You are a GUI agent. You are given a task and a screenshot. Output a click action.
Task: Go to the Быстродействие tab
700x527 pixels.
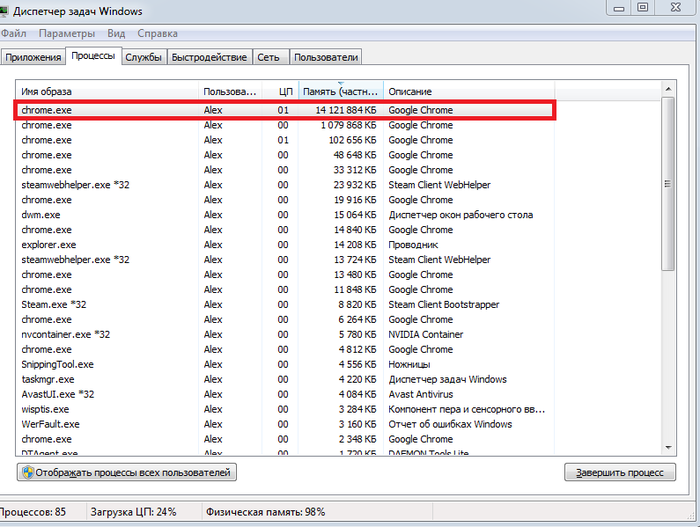[x=209, y=58]
